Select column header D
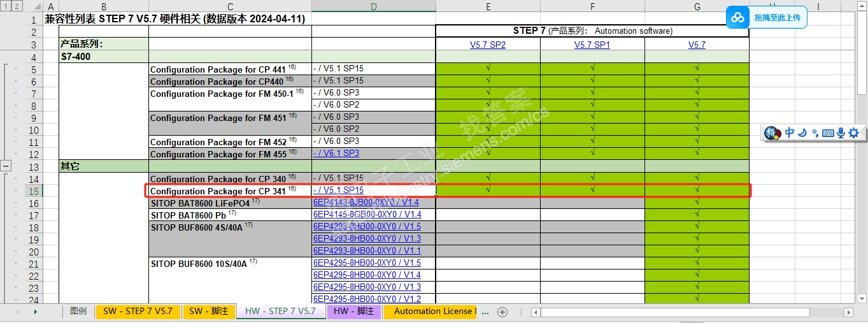Image resolution: width=868 pixels, height=323 pixels. click(374, 6)
